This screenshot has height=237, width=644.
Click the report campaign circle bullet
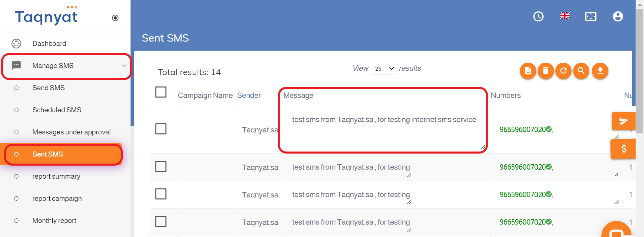point(16,198)
